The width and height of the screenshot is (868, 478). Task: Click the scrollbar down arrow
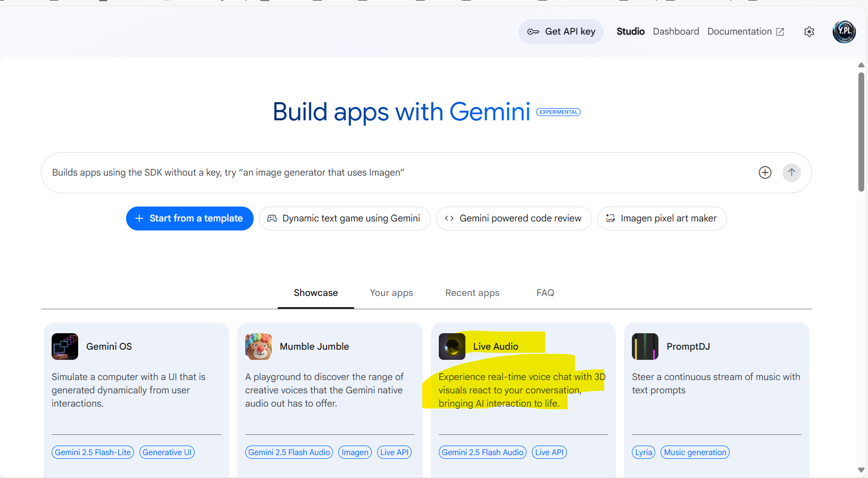click(x=861, y=470)
